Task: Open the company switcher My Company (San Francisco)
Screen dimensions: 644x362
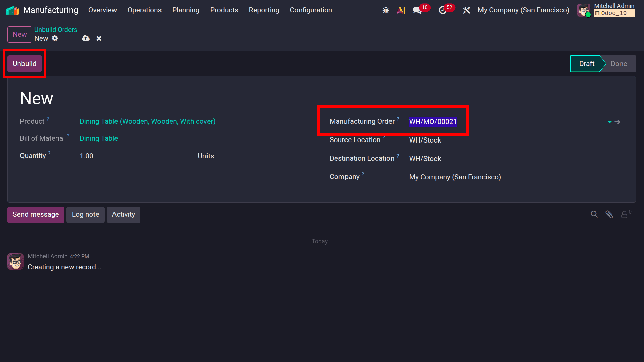Action: [523, 10]
